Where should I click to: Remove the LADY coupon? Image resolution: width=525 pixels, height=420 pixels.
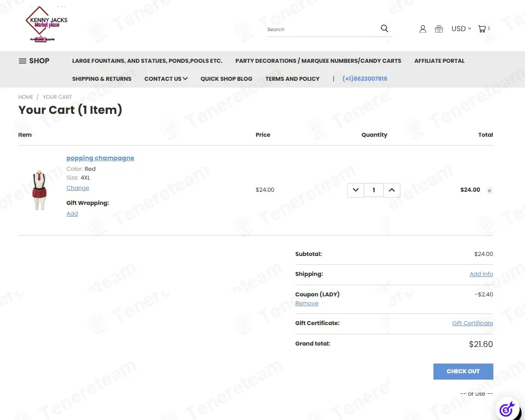point(307,303)
